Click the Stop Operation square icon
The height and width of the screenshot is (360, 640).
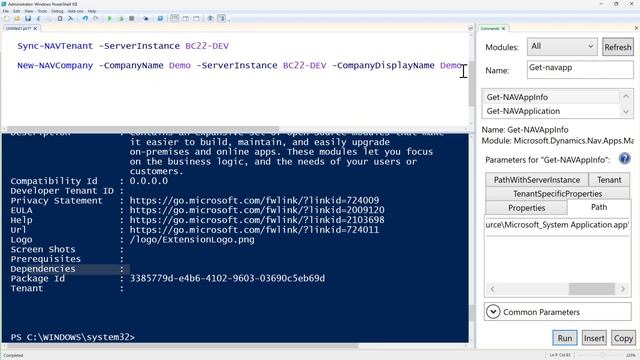pyautogui.click(x=131, y=19)
